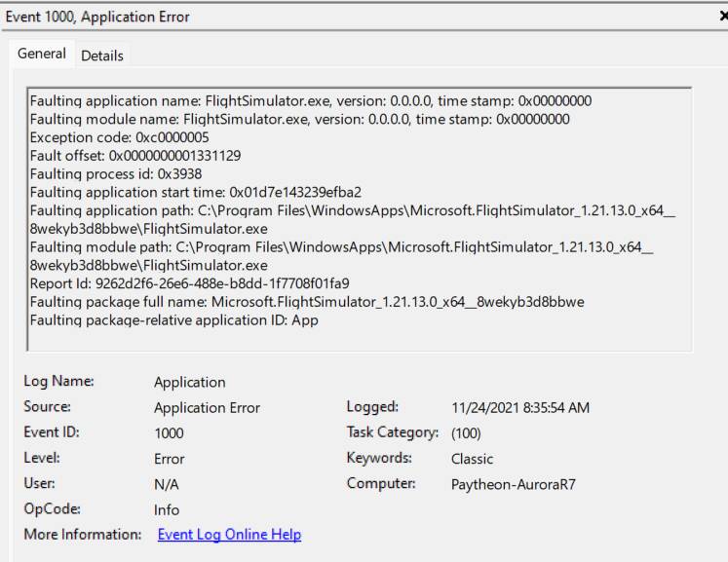Click the Task Category value (100)

466,433
